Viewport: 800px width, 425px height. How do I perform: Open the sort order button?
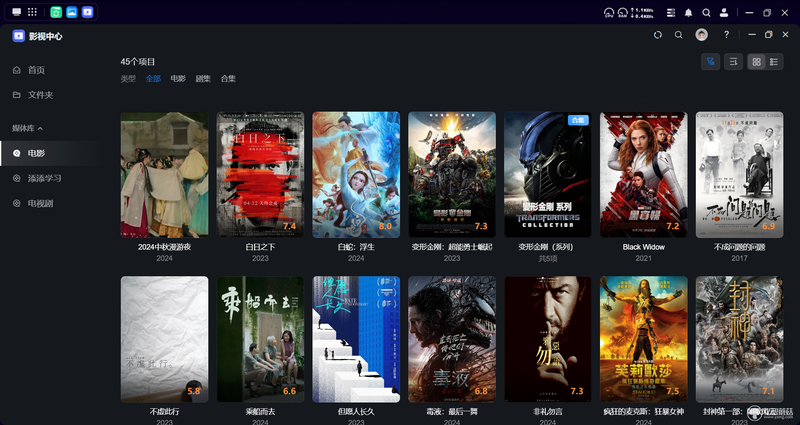[x=734, y=62]
